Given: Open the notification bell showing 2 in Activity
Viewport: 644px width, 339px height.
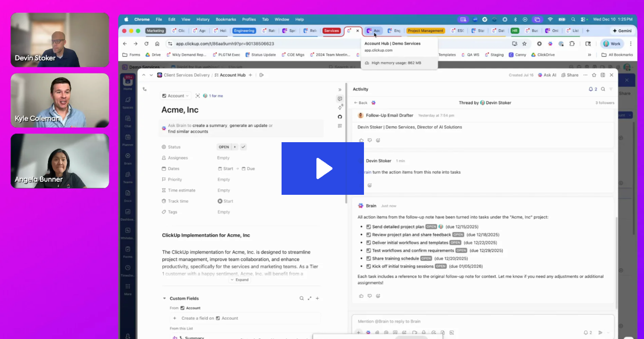Looking at the screenshot, I should tap(592, 89).
